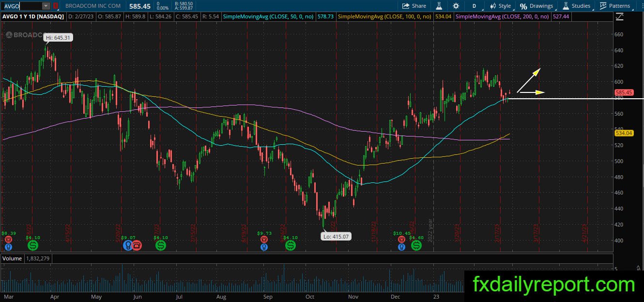Open the D timeframe selector

(x=475, y=6)
